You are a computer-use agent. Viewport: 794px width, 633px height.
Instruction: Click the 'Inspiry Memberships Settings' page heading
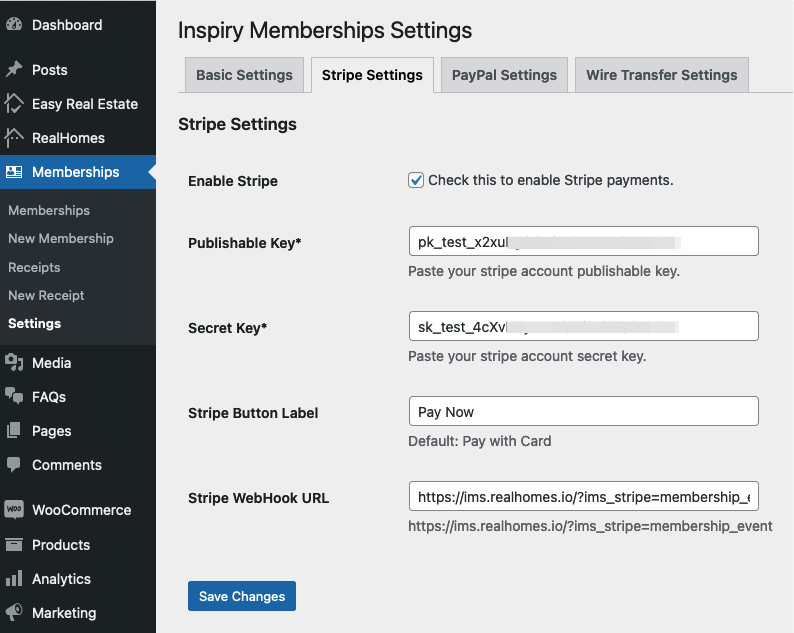point(325,30)
